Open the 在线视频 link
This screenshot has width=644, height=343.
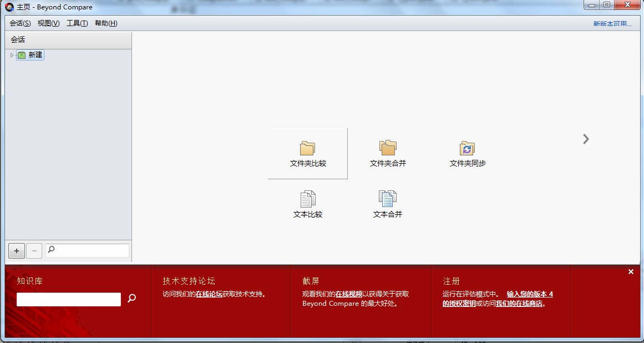(349, 294)
